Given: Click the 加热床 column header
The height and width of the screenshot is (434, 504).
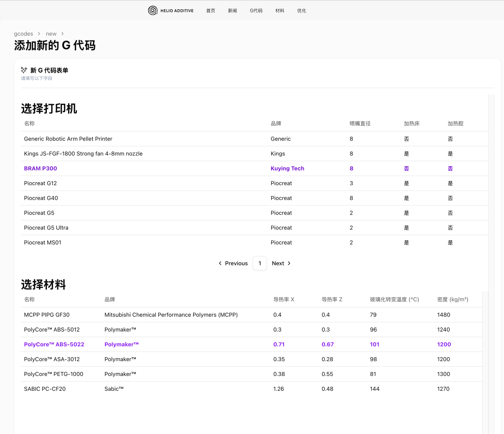Looking at the screenshot, I should coord(411,124).
